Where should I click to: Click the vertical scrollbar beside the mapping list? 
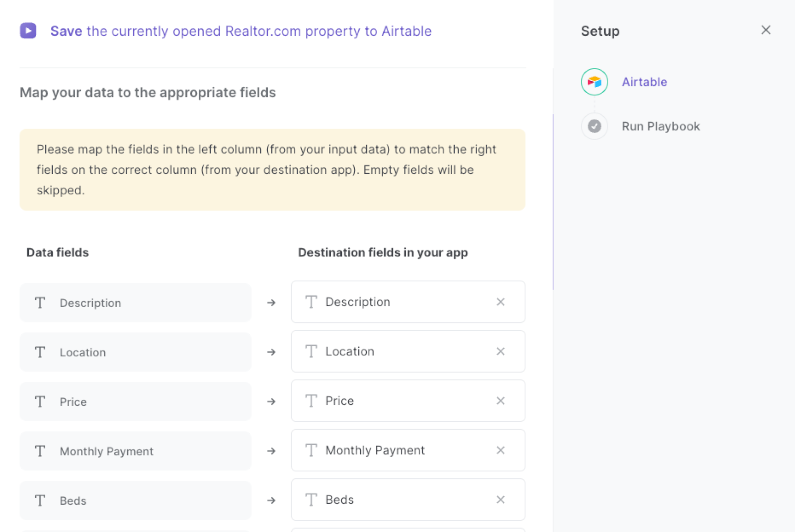[553, 202]
